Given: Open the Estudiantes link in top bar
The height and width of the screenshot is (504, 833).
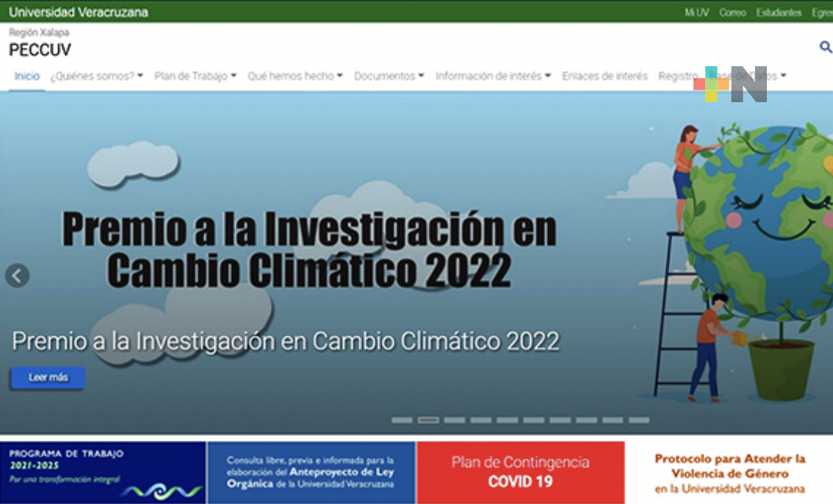Looking at the screenshot, I should pos(779,12).
